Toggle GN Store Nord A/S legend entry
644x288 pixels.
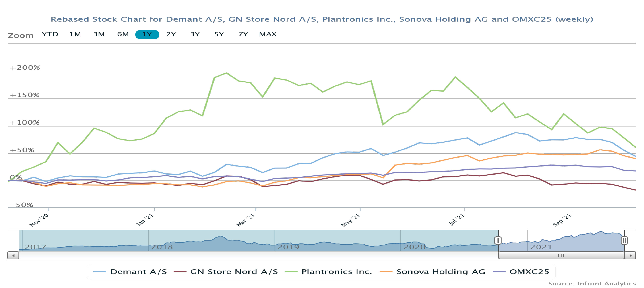click(x=234, y=272)
